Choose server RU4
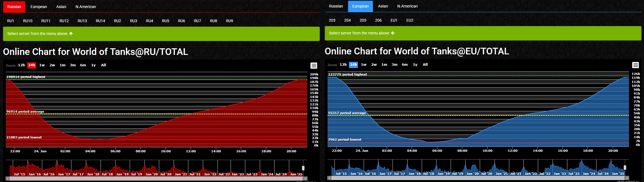Image resolution: width=644 pixels, height=182 pixels. click(x=149, y=21)
